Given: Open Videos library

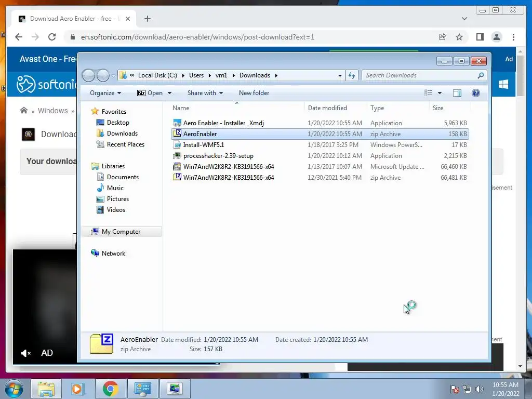Looking at the screenshot, I should (116, 210).
